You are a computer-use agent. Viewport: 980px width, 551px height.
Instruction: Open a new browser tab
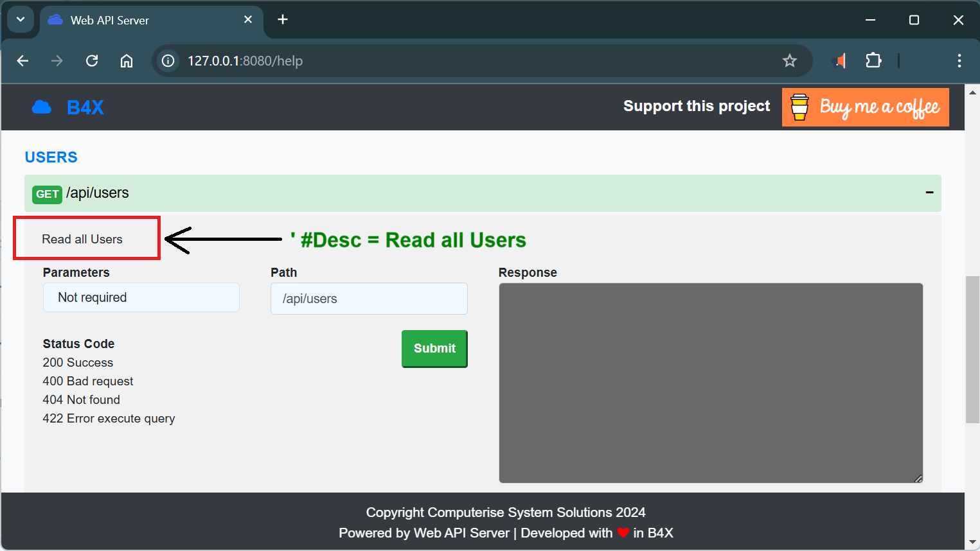[283, 20]
